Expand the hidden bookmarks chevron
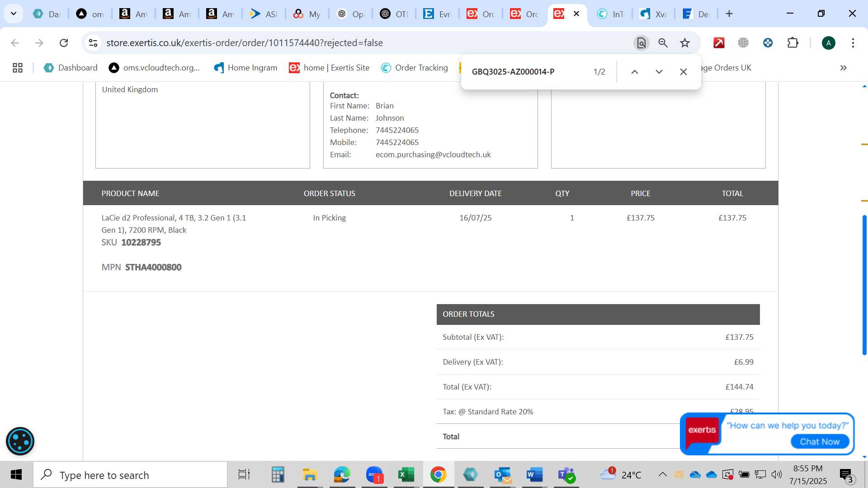 pyautogui.click(x=843, y=68)
